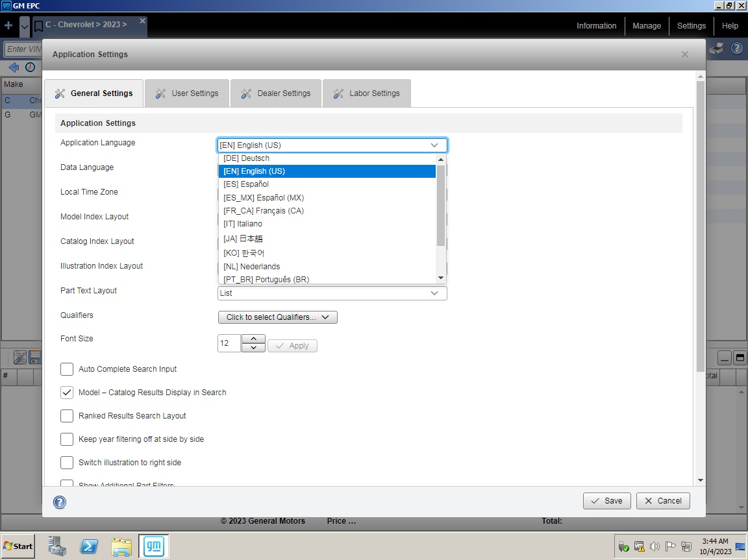Choose [ES] Español language option
The height and width of the screenshot is (560, 748).
pyautogui.click(x=327, y=184)
